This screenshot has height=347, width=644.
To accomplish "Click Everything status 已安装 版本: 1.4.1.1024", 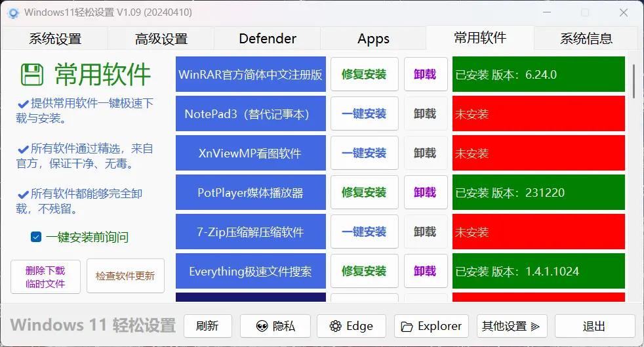I will click(538, 272).
